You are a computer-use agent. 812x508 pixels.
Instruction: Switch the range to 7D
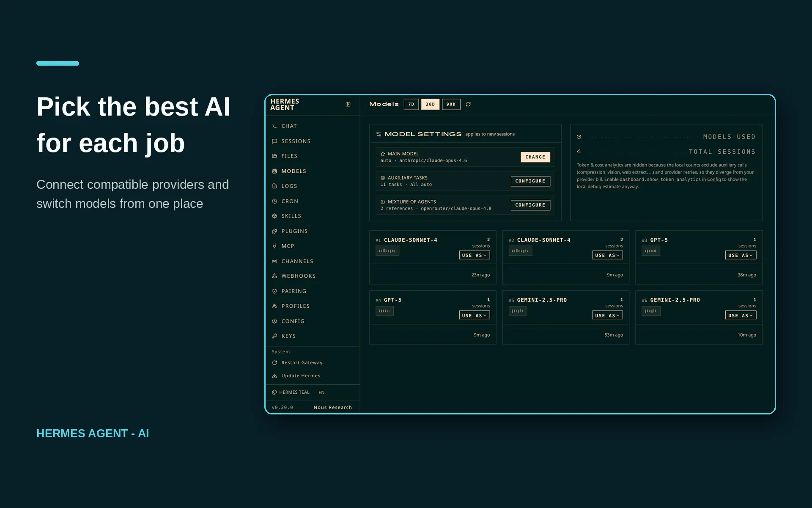point(411,104)
